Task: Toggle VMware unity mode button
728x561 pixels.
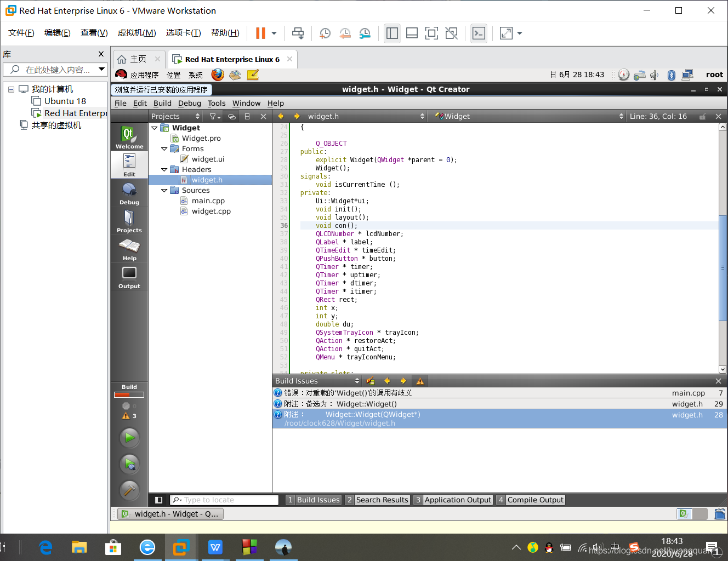Action: pos(451,33)
